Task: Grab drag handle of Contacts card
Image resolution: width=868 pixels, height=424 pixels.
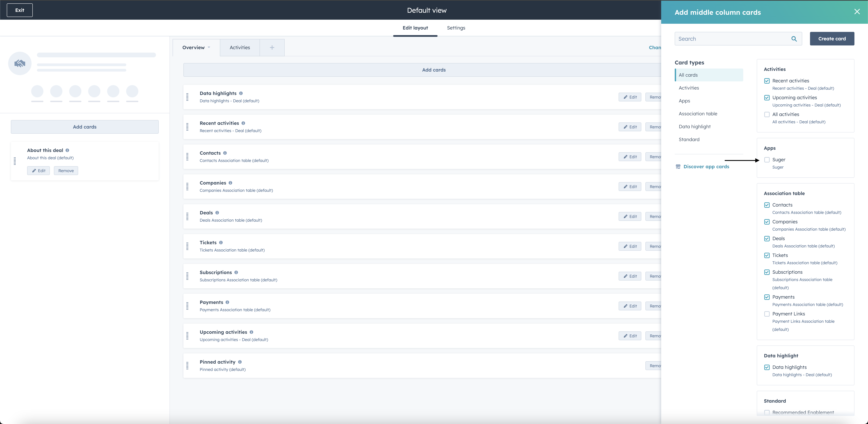Action: (187, 157)
